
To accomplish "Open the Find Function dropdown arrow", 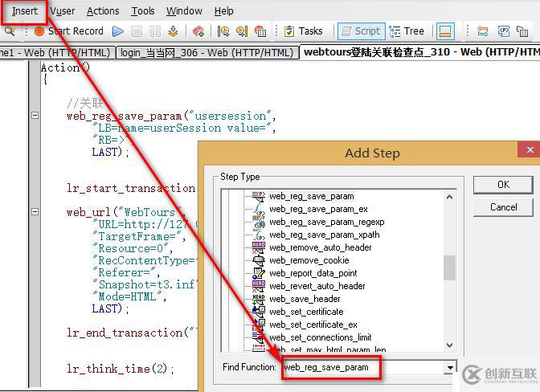I will pos(449,368).
